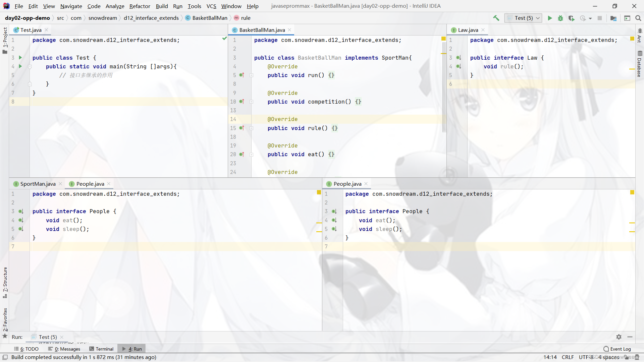Switch to the Test.java editor tab
Image resolution: width=644 pixels, height=362 pixels.
click(x=31, y=30)
